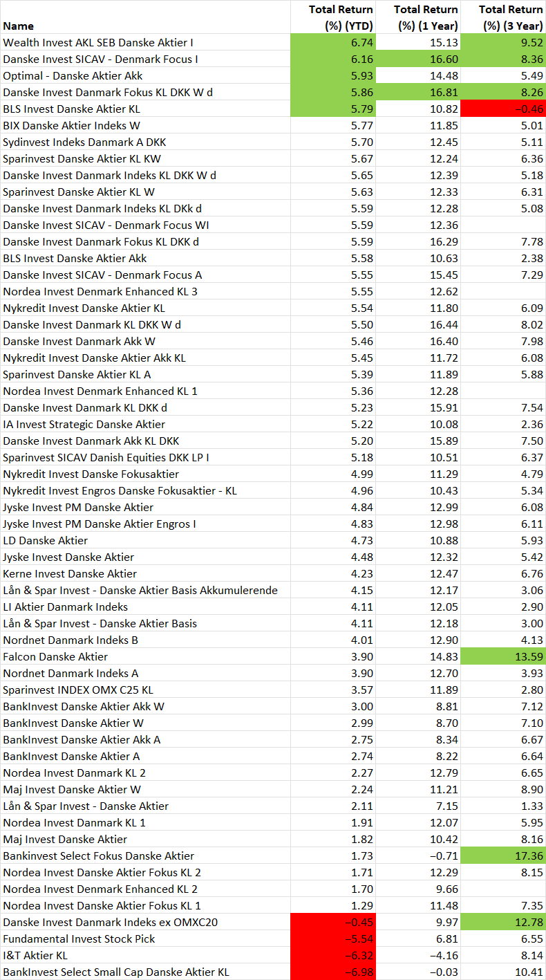Select the red −5.54 YTD cell
Image resolution: width=546 pixels, height=980 pixels.
tap(333, 939)
